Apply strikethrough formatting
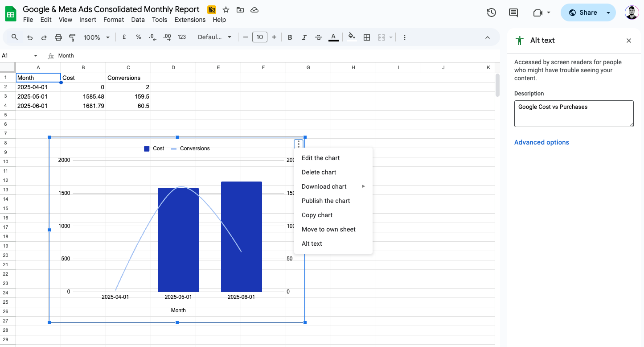 pyautogui.click(x=319, y=37)
